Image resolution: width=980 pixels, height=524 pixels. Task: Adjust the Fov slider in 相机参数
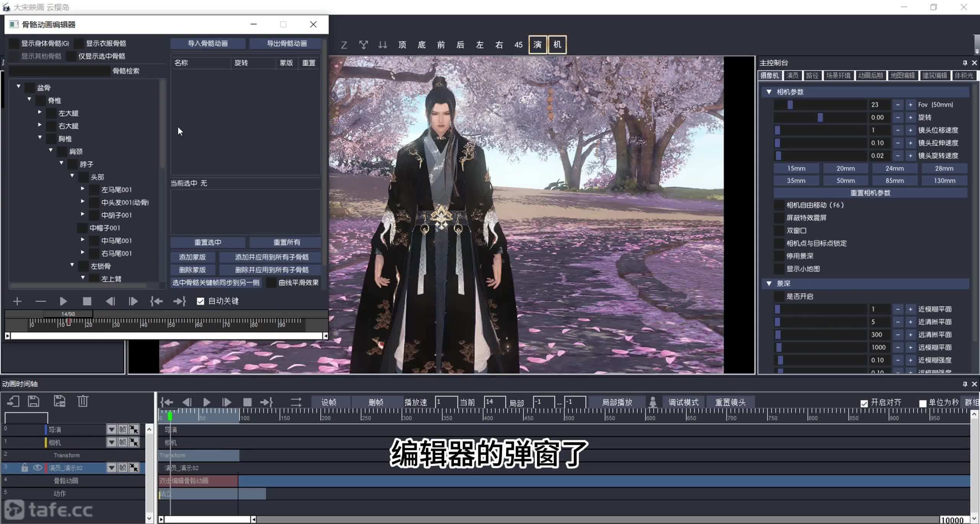[820, 104]
